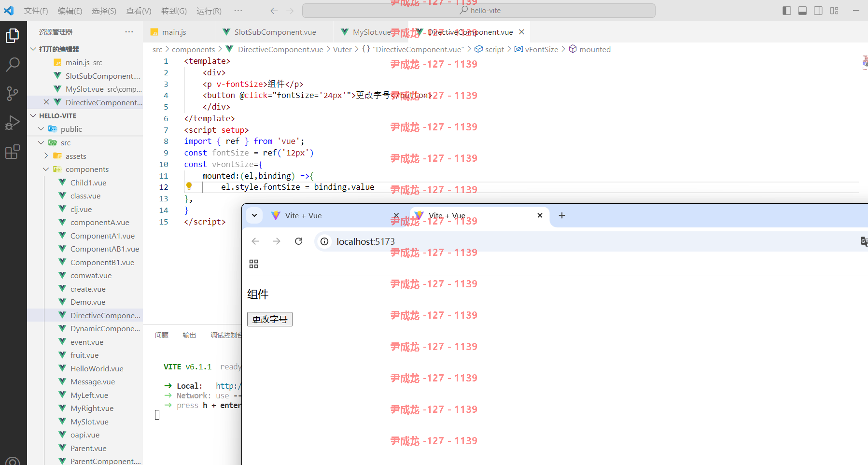
Task: Click the VS Code logo icon
Action: pyautogui.click(x=9, y=11)
